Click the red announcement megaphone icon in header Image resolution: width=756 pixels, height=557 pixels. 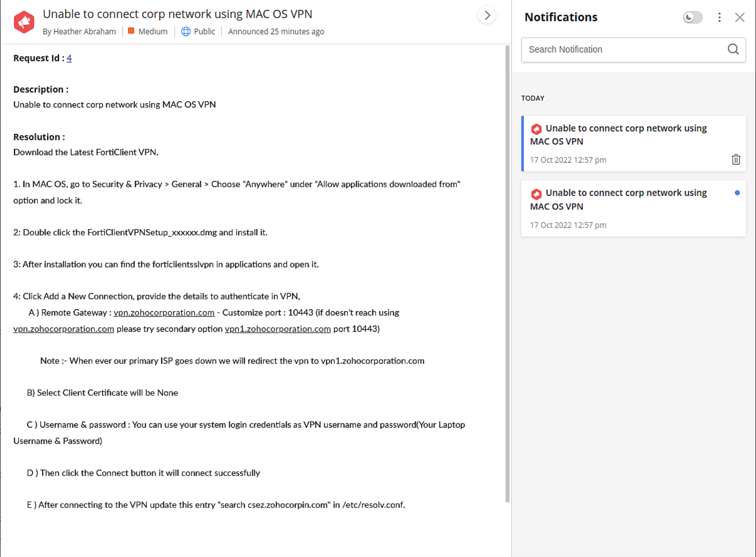click(x=24, y=21)
